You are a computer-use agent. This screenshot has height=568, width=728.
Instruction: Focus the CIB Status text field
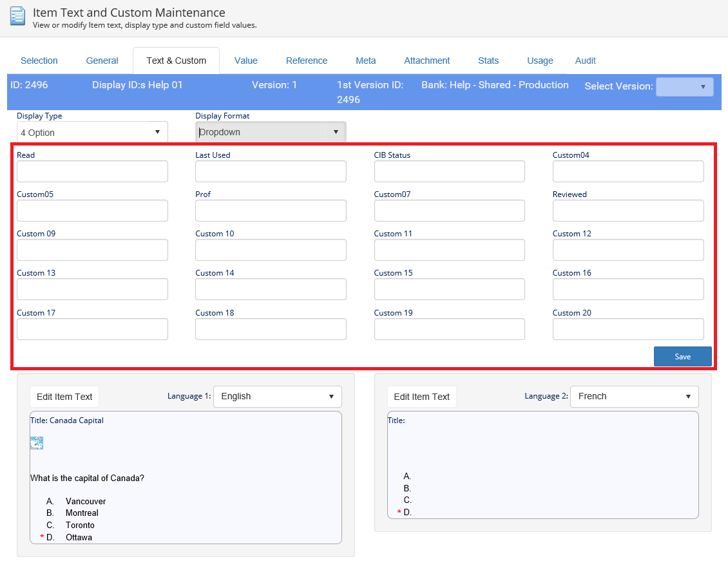449,171
